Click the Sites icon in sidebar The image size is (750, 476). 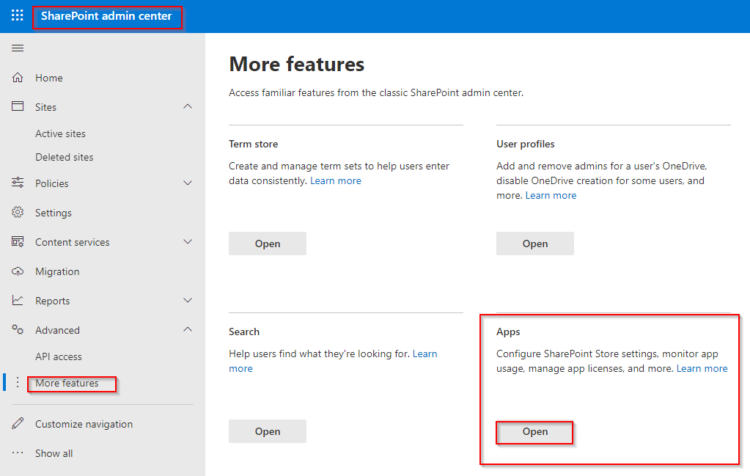(17, 107)
